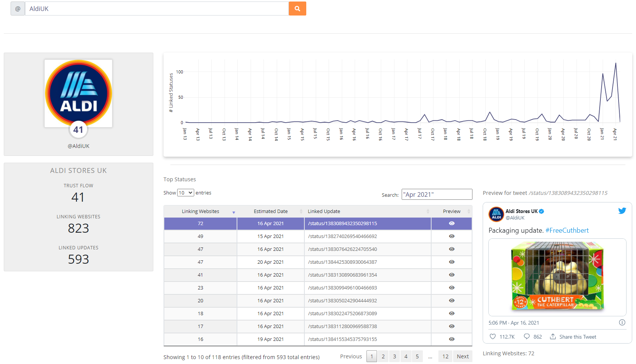Viewport: 636px width, 364px height.
Task: Click the small Aldi avatar in tweet preview
Action: tap(496, 215)
